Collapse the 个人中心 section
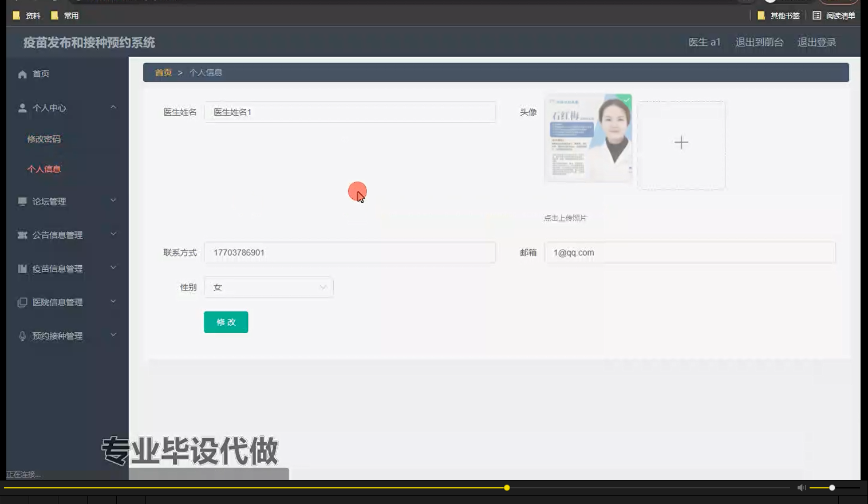868x504 pixels. coord(113,107)
